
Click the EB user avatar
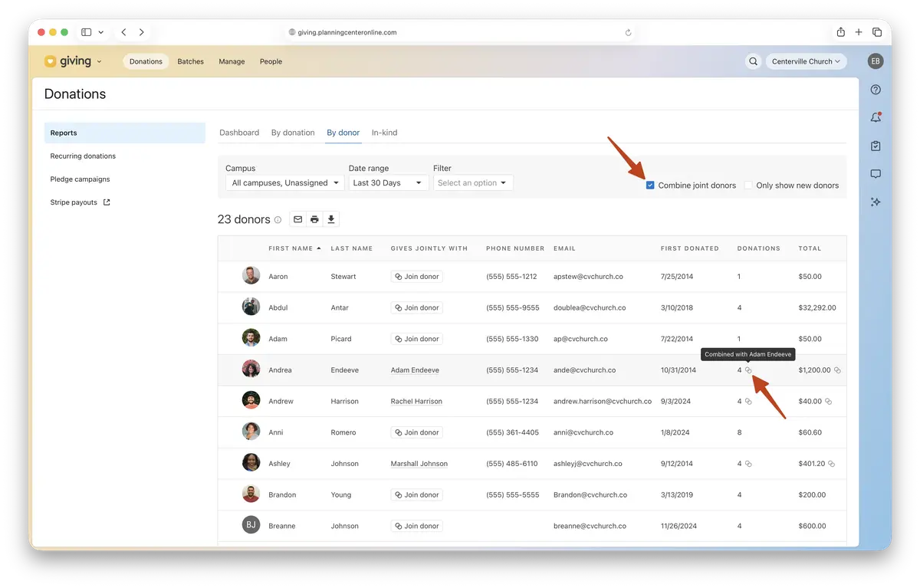point(876,61)
